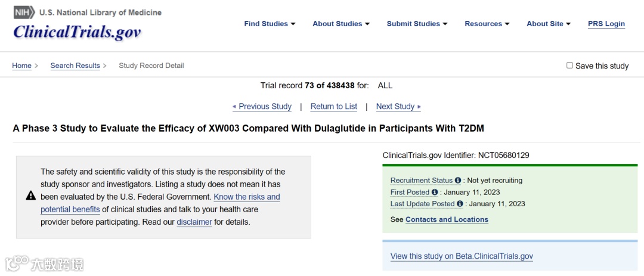The width and height of the screenshot is (644, 276).
Task: Go to the Next Study
Action: 398,107
